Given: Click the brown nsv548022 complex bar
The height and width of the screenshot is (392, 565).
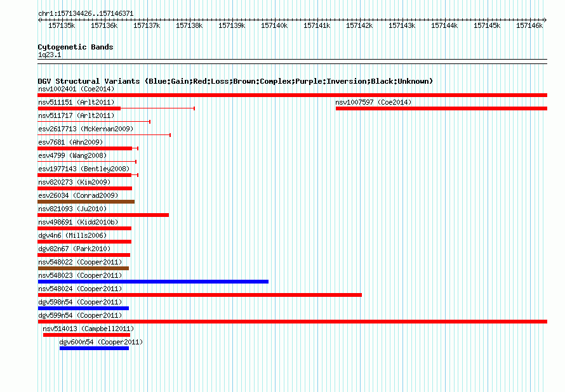Looking at the screenshot, I should pyautogui.click(x=83, y=268).
